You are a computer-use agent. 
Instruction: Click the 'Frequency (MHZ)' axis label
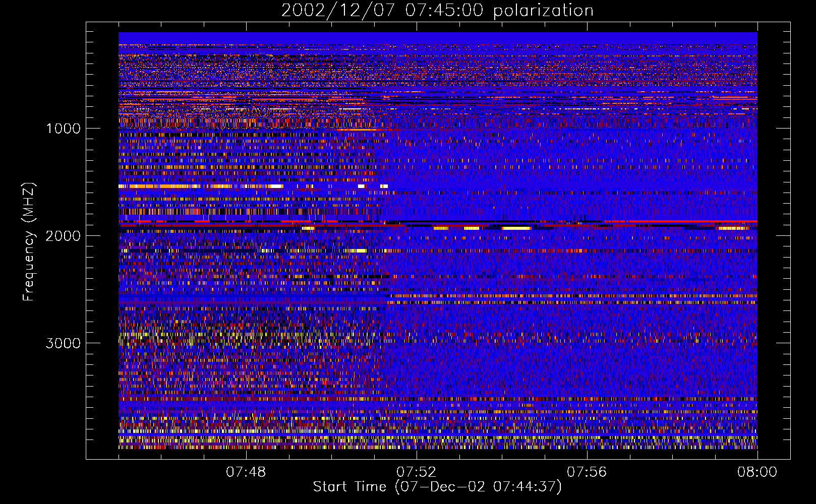[x=29, y=242]
